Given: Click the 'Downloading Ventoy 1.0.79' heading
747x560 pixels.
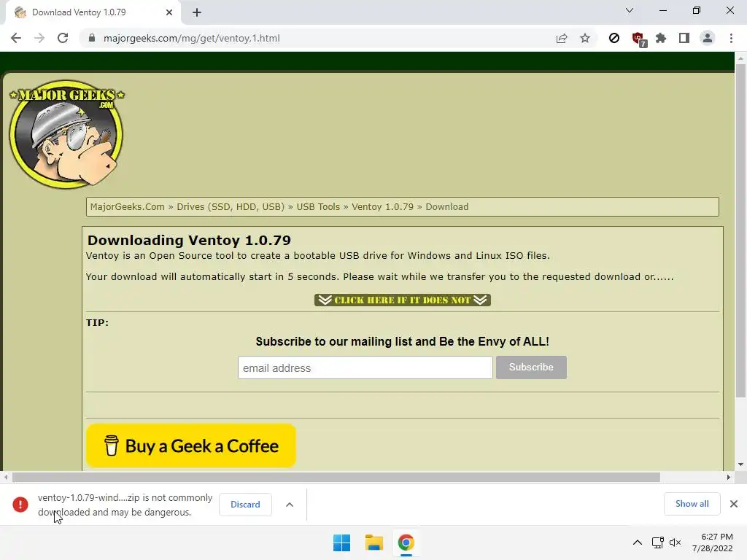Looking at the screenshot, I should click(x=189, y=240).
